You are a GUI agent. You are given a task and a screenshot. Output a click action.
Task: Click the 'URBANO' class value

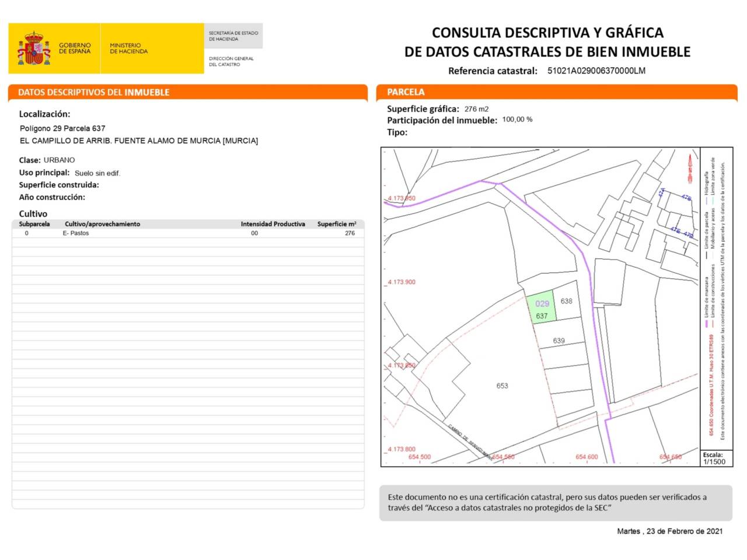click(59, 160)
